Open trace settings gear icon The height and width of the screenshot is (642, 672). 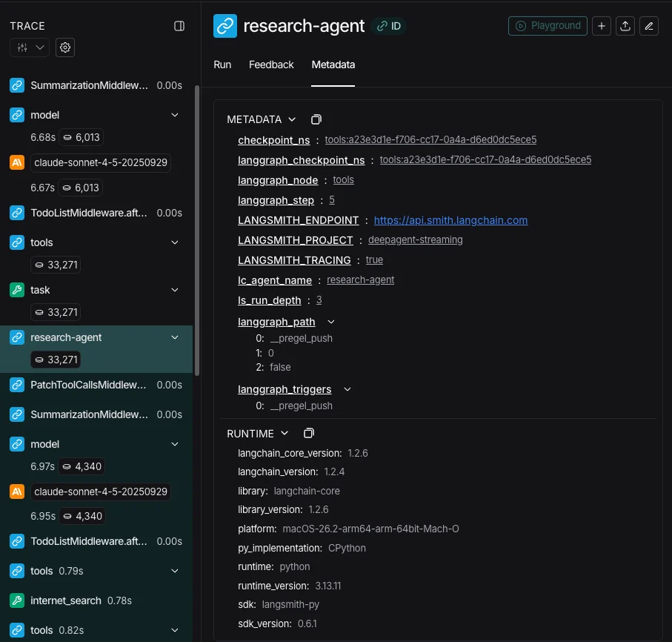(x=65, y=47)
